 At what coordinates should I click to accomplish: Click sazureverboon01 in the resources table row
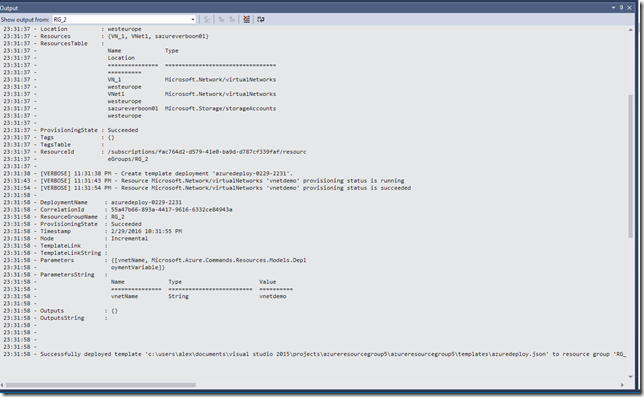coord(133,108)
